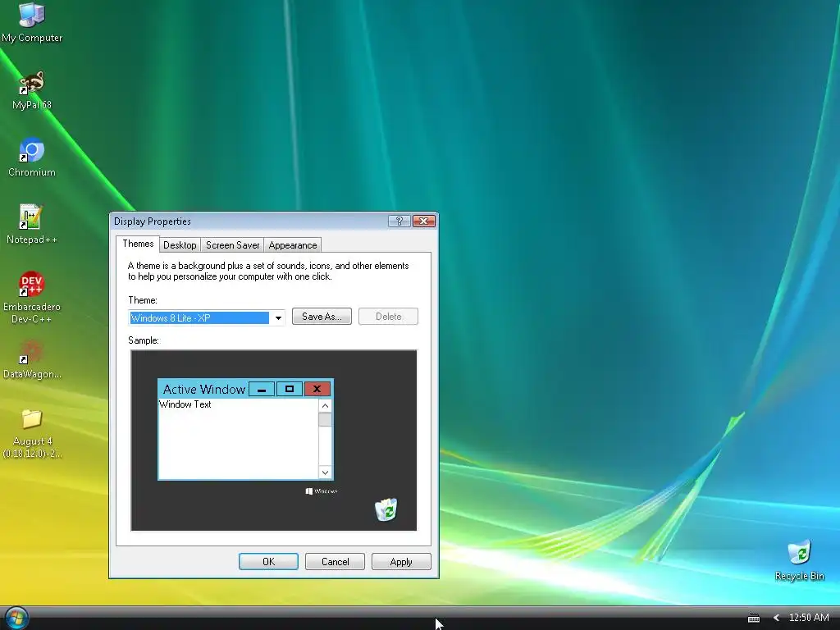
Task: Switch to the Themes tab
Action: click(138, 244)
